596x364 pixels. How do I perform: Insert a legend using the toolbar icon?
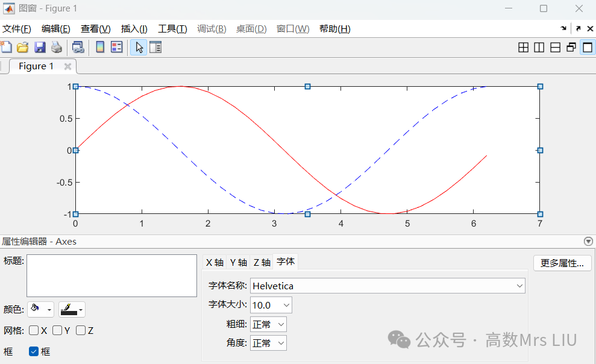(117, 47)
